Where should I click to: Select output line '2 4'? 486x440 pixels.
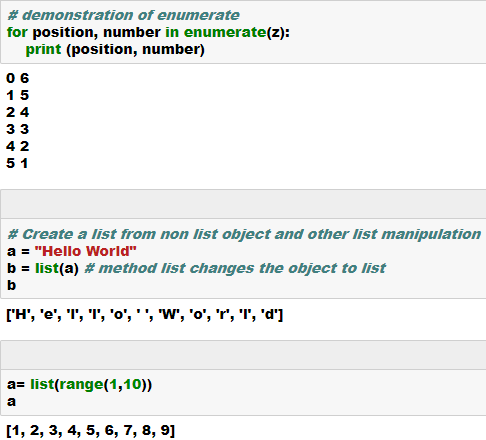(x=18, y=112)
